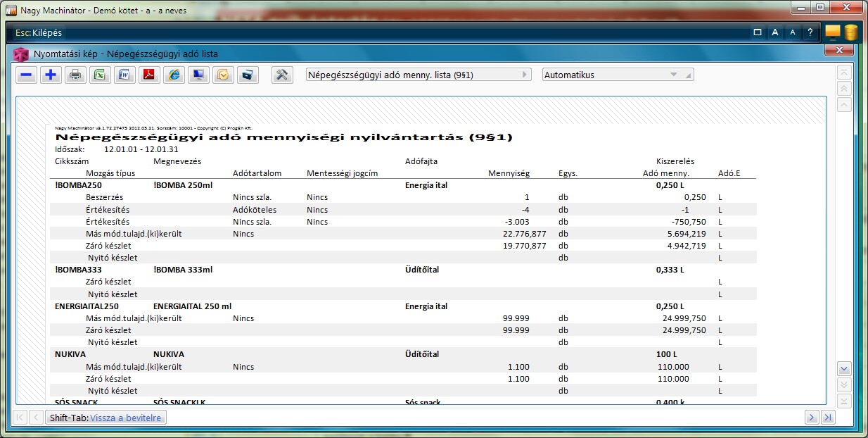This screenshot has height=438, width=868.
Task: Open report in Internet Explorer
Action: (174, 75)
